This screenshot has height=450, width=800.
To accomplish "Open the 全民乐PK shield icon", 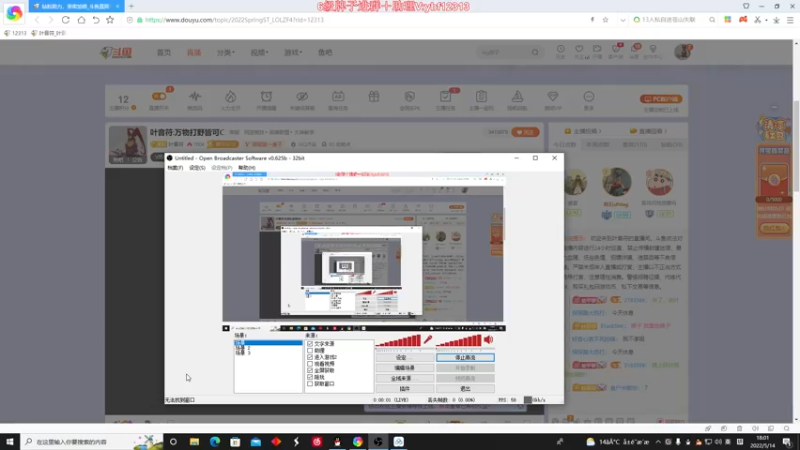I will (x=410, y=96).
